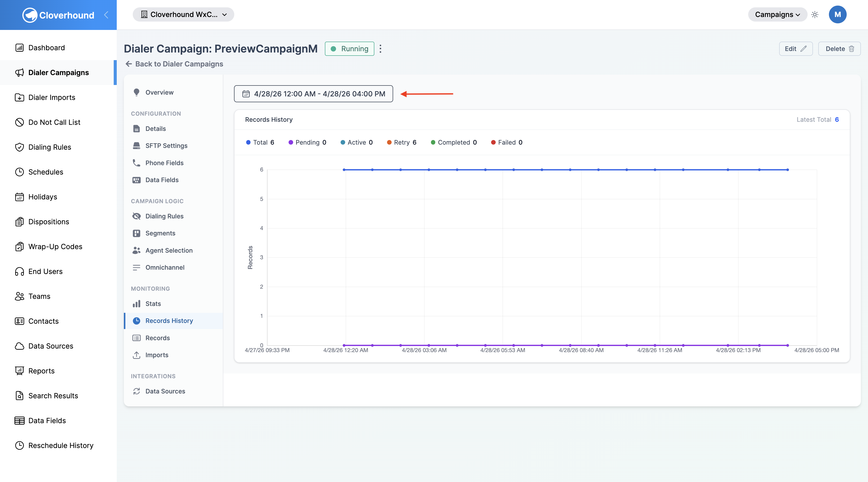Open the Reports page
The height and width of the screenshot is (482, 868).
point(41,371)
